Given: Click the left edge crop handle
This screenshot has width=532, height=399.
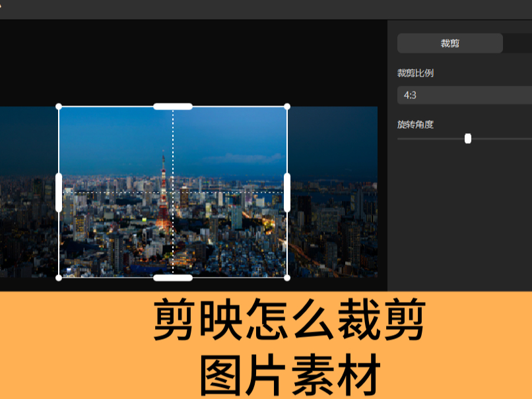Looking at the screenshot, I should 59,193.
